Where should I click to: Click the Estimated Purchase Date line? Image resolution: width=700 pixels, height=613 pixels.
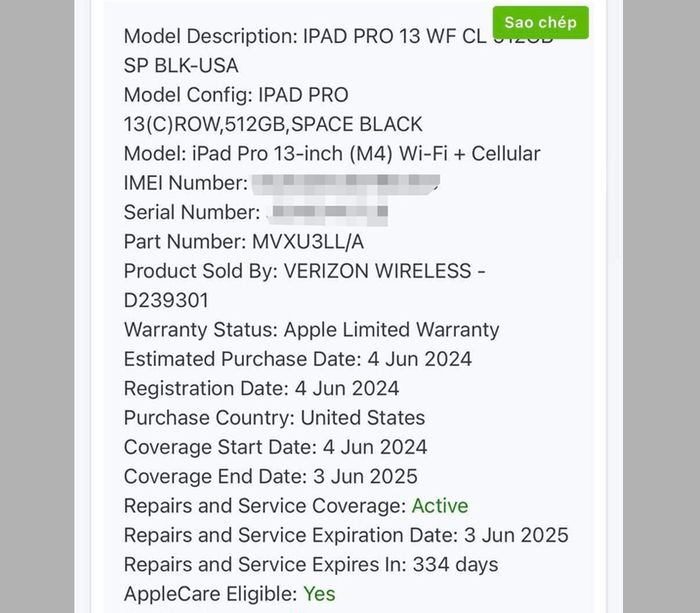[297, 359]
